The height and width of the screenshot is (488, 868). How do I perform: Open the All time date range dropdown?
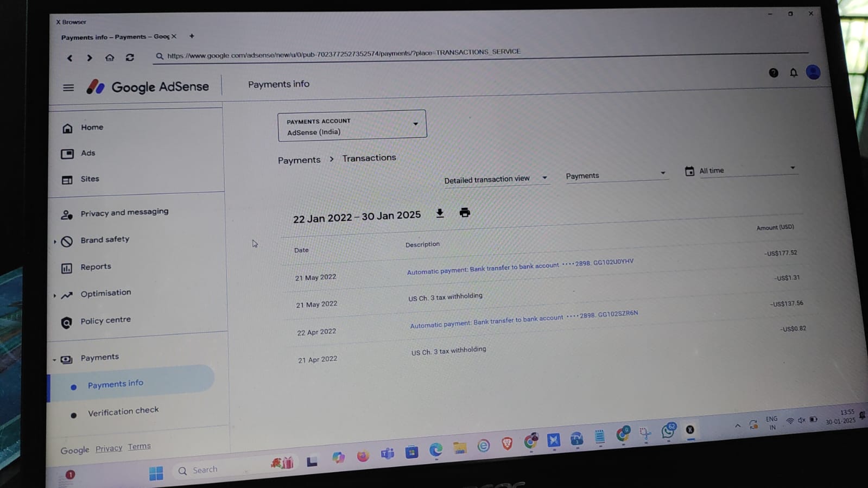point(747,169)
